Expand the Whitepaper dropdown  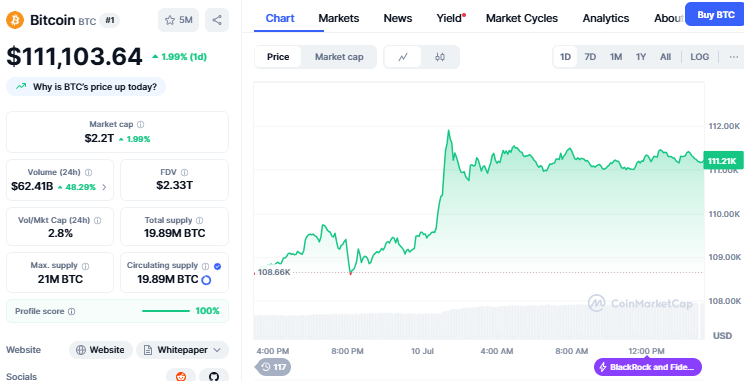182,350
